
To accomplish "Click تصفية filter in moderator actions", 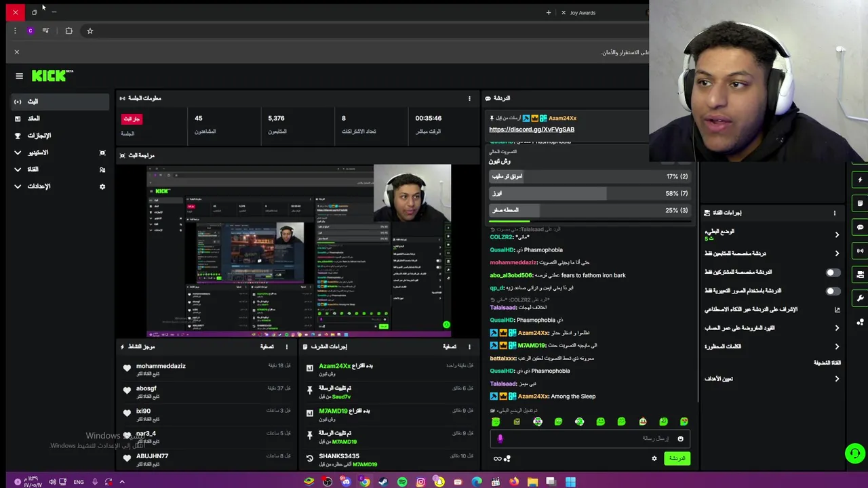I will click(x=450, y=346).
